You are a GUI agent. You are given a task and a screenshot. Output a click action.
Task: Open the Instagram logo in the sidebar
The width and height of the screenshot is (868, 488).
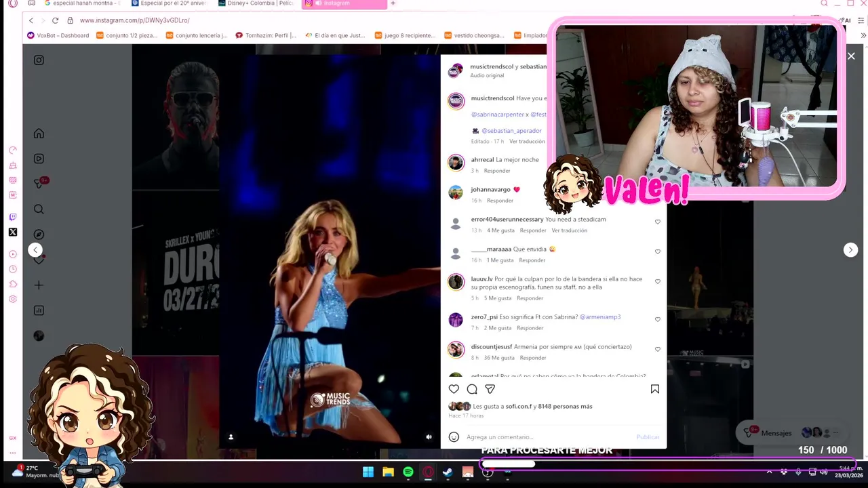pos(39,60)
